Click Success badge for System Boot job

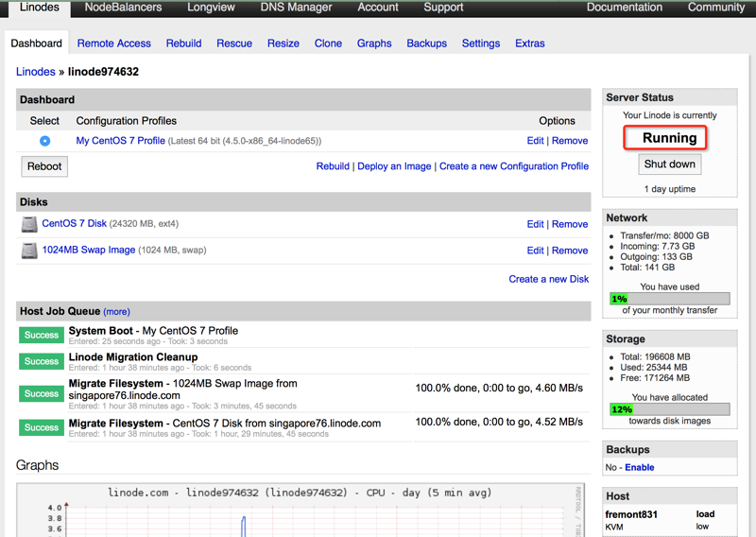[42, 336]
